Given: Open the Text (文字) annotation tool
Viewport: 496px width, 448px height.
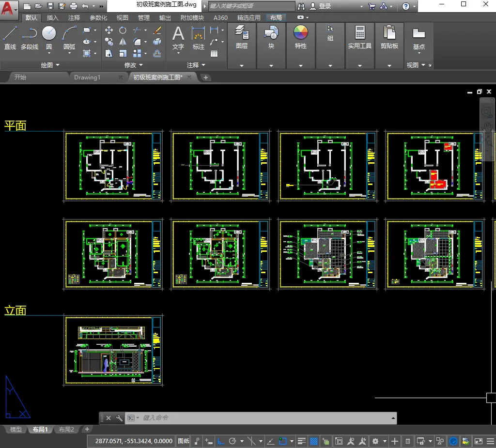Looking at the screenshot, I should (x=178, y=38).
